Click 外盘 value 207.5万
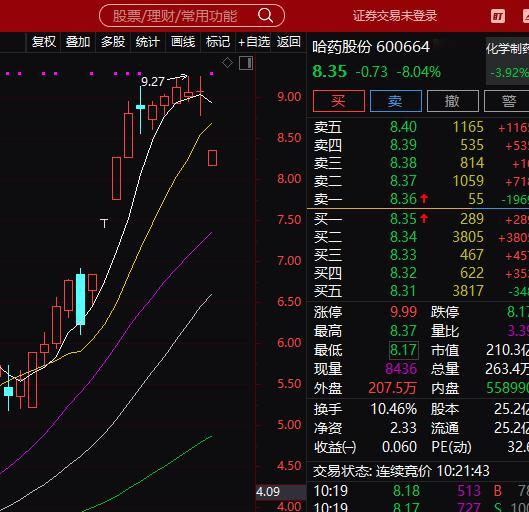Image resolution: width=529 pixels, height=512 pixels. tap(392, 388)
